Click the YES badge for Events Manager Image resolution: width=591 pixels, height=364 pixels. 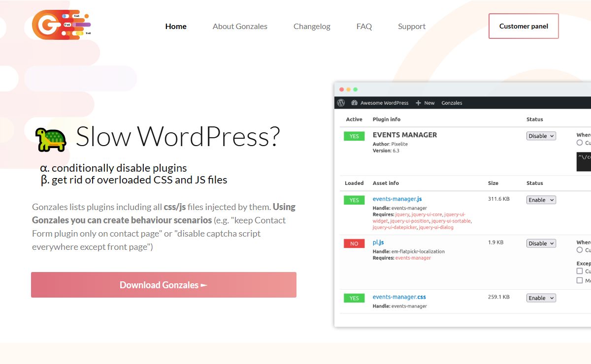(354, 136)
